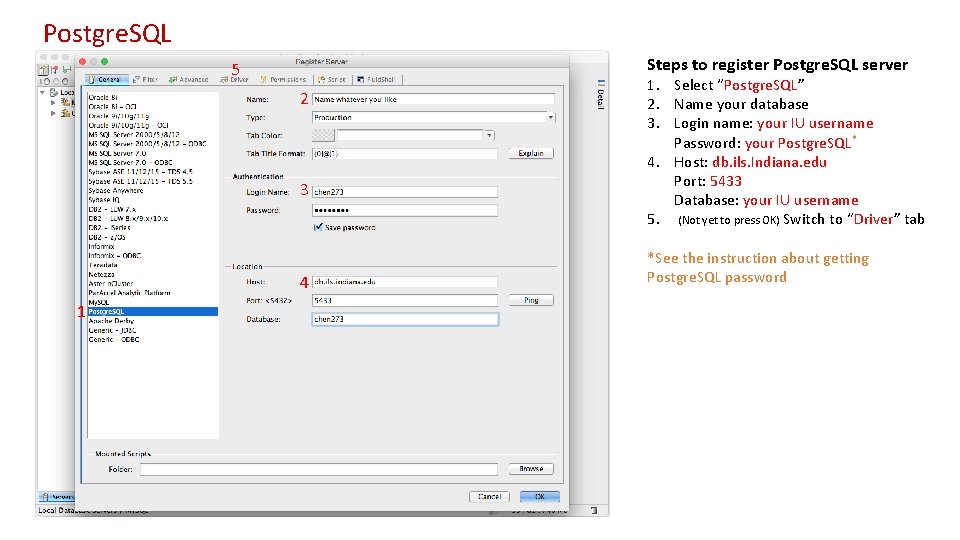The width and height of the screenshot is (960, 540).
Task: Click the Mounted Scripts Folder field
Action: [x=318, y=469]
